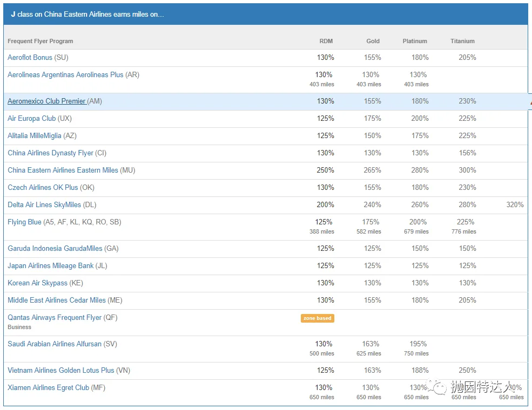Click the Flying Blue program link
This screenshot has height=410, width=532.
click(24, 222)
